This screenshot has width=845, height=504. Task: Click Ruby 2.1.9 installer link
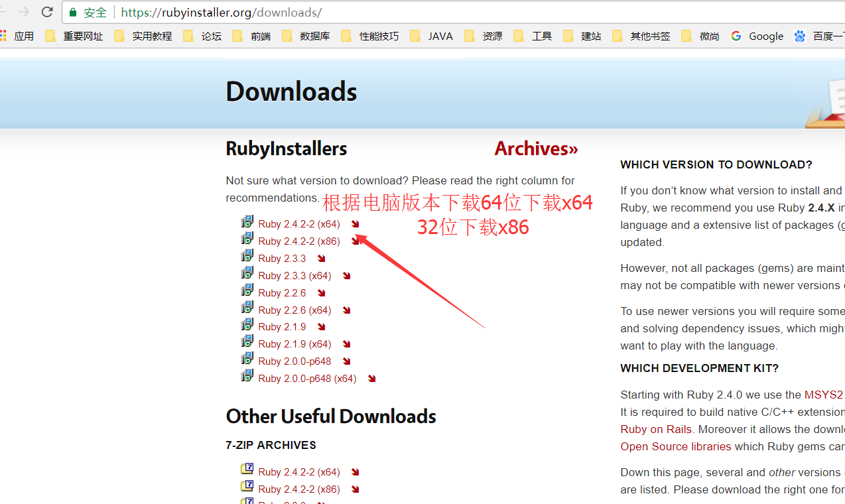pyautogui.click(x=282, y=327)
